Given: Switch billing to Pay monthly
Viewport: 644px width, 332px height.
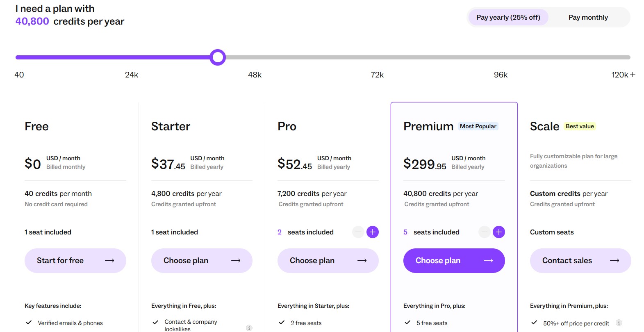Looking at the screenshot, I should point(588,17).
